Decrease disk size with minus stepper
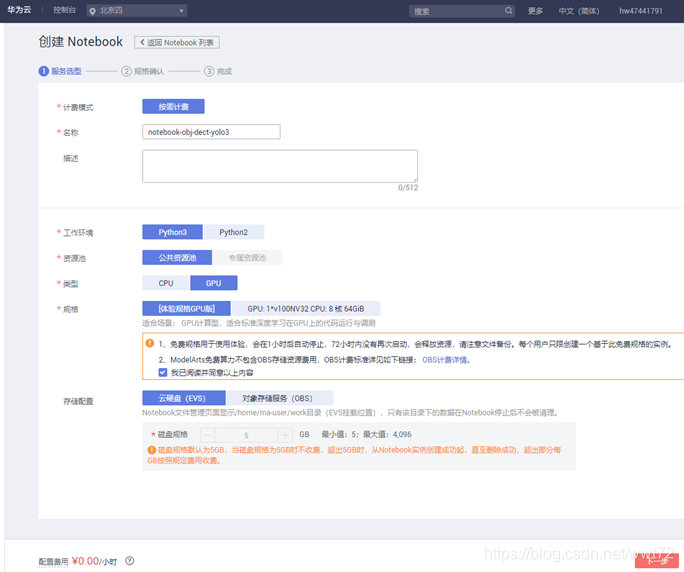The width and height of the screenshot is (684, 572). (x=208, y=435)
